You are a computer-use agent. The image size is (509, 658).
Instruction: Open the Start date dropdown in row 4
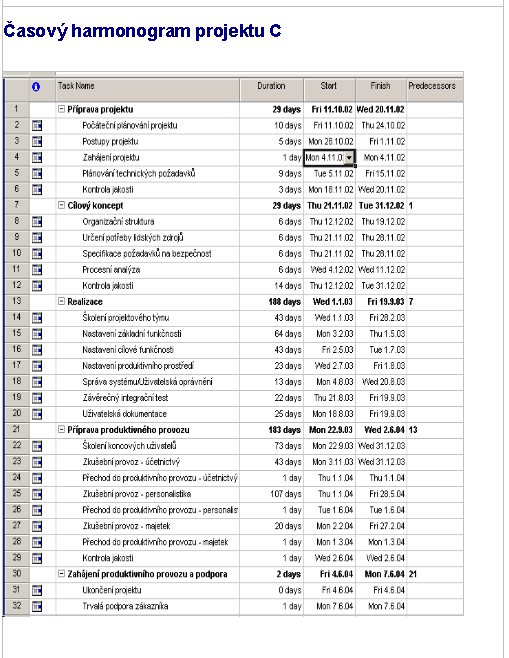click(x=349, y=158)
